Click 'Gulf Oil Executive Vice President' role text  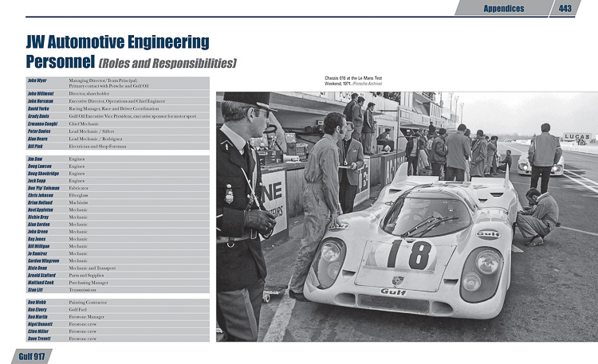(100, 116)
